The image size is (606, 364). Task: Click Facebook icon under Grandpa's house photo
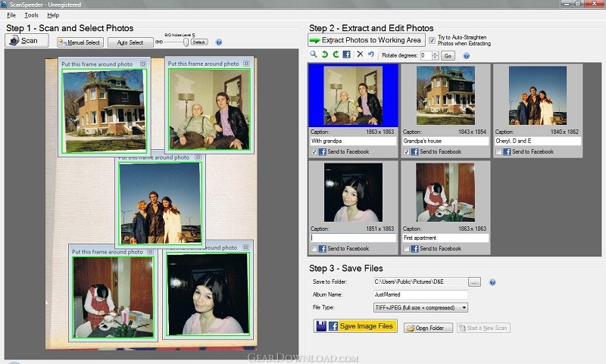tap(414, 151)
